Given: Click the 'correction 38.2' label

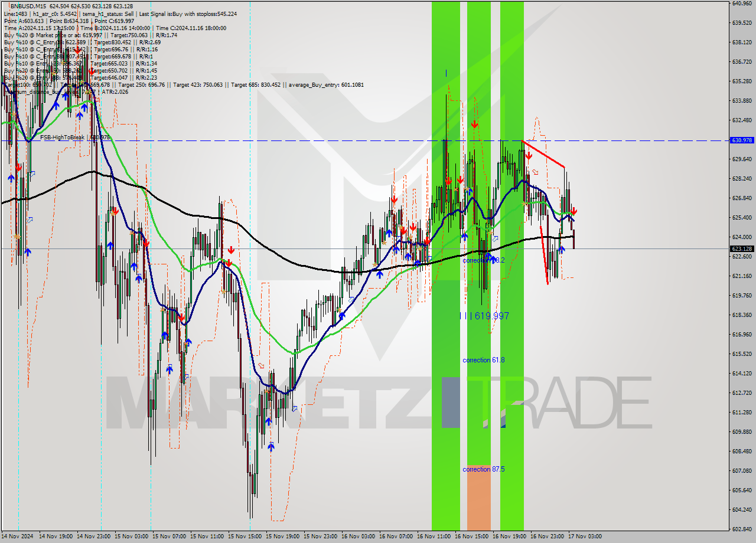Looking at the screenshot, I should 484,260.
